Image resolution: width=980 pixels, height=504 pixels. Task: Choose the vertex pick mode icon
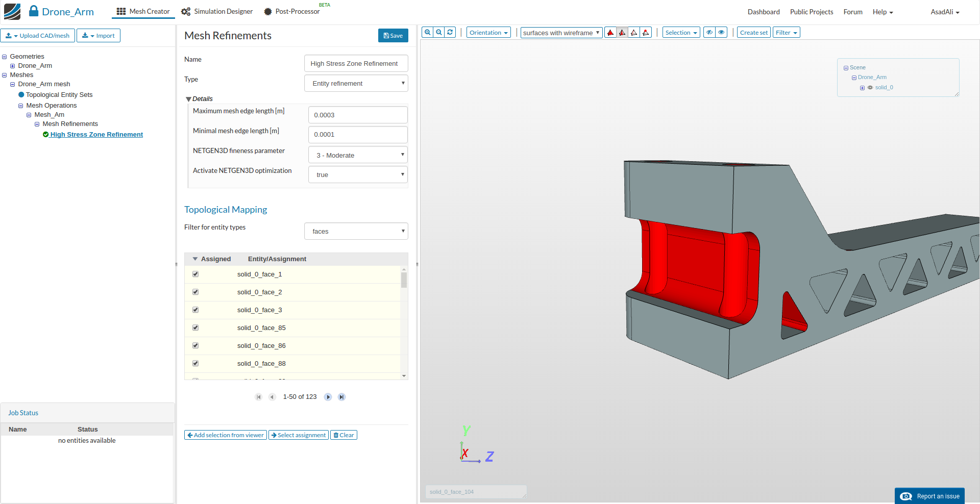[646, 33]
